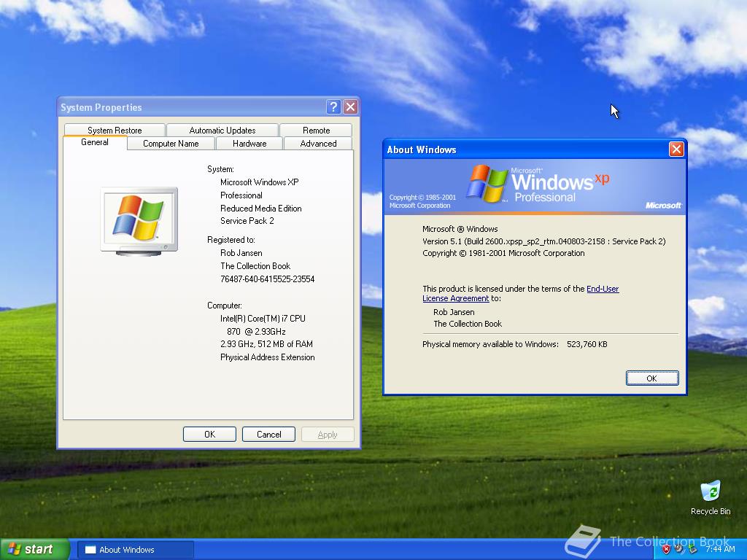Click the help question mark in System Properties
Image resolution: width=747 pixels, height=560 pixels.
[x=333, y=107]
